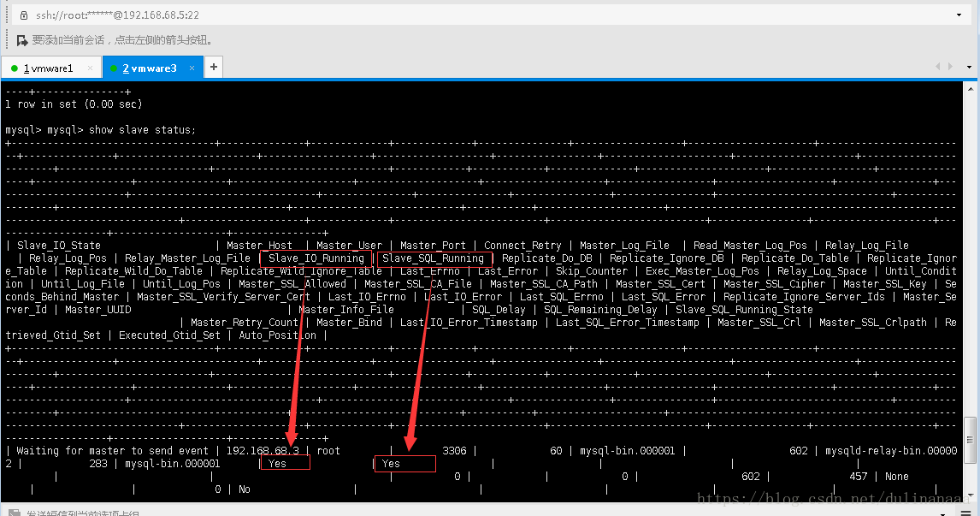This screenshot has width=980, height=516.
Task: Click the Master_SSL_Cipher column header
Action: tap(775, 284)
